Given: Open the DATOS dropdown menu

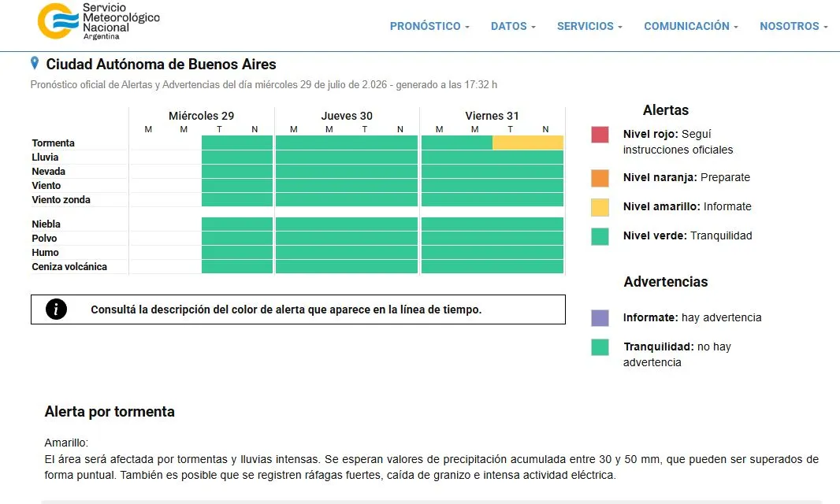Looking at the screenshot, I should click(513, 26).
